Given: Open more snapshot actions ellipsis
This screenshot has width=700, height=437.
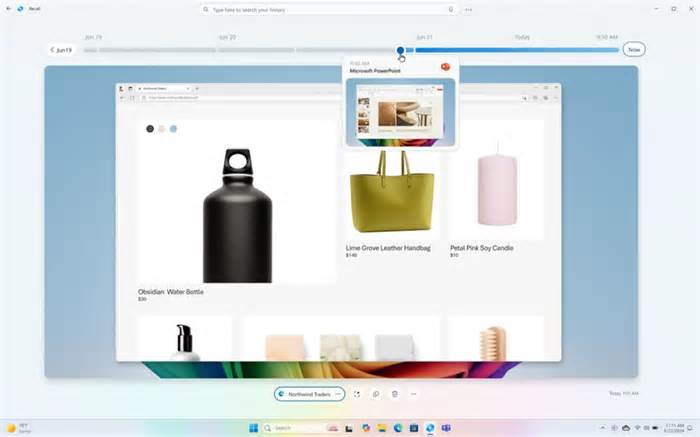Looking at the screenshot, I should [413, 394].
